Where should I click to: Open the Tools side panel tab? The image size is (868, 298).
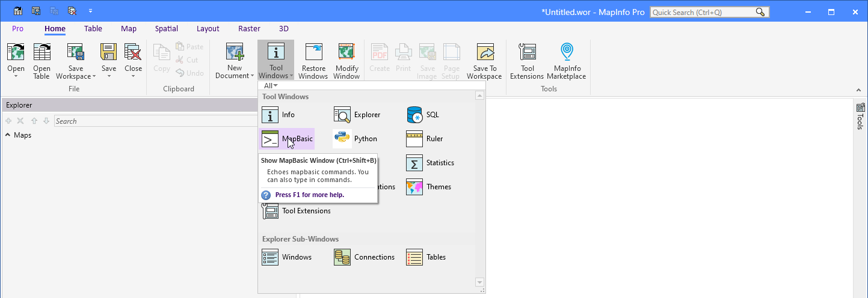[860, 116]
